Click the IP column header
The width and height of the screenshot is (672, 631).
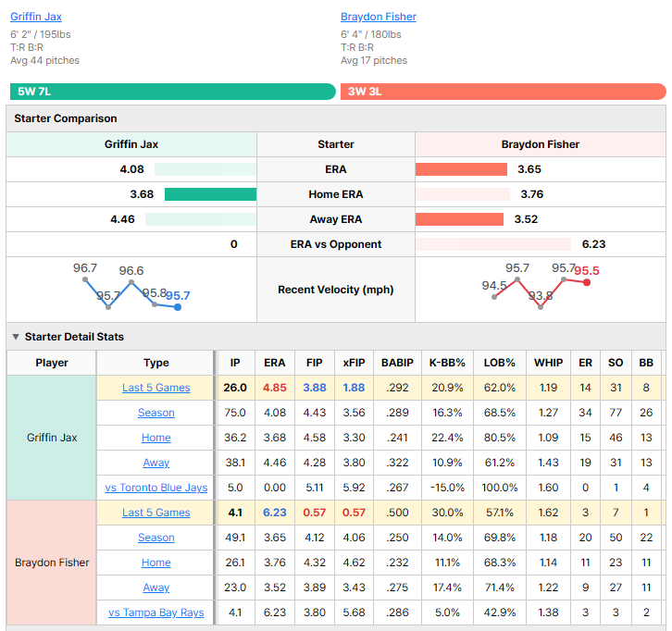point(235,363)
